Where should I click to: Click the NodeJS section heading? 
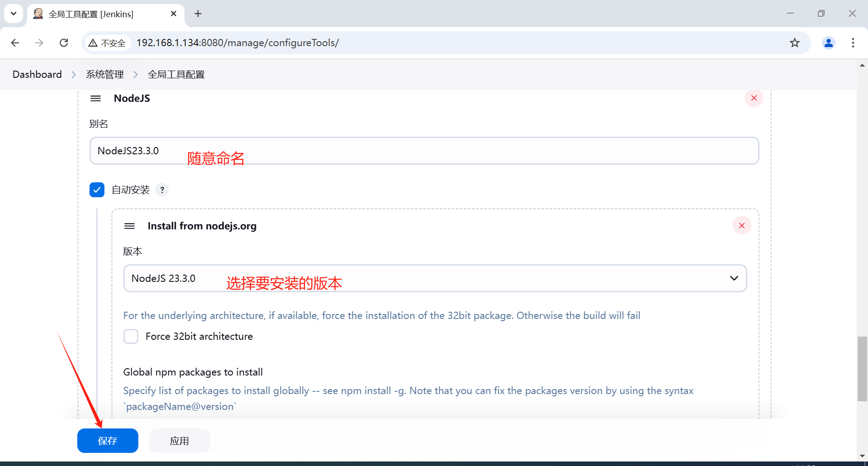(x=132, y=98)
